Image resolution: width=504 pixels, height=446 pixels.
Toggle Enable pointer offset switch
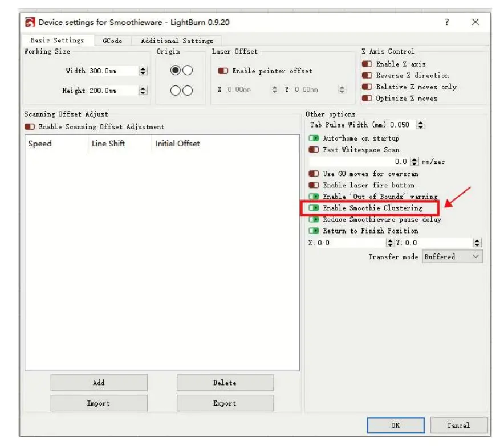tap(222, 71)
